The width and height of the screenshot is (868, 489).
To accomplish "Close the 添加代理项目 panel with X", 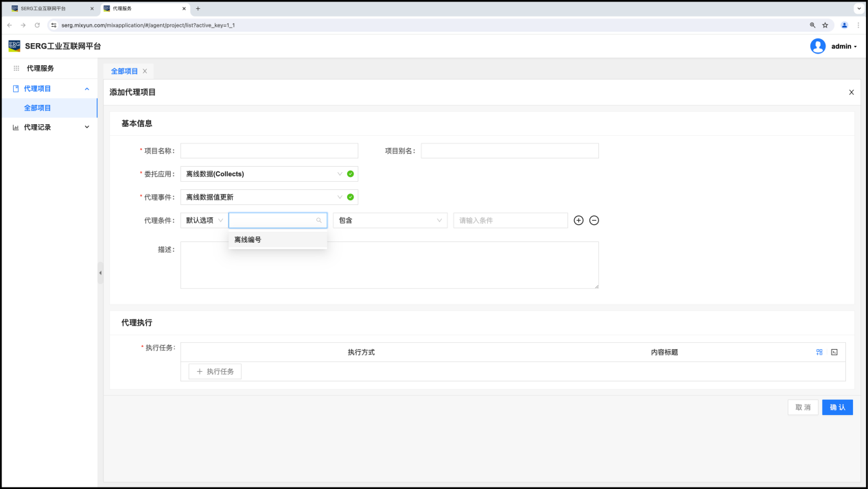I will 852,92.
